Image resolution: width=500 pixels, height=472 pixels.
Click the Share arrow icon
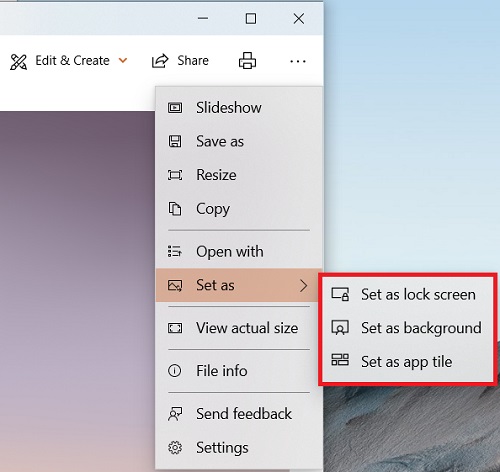tap(160, 61)
